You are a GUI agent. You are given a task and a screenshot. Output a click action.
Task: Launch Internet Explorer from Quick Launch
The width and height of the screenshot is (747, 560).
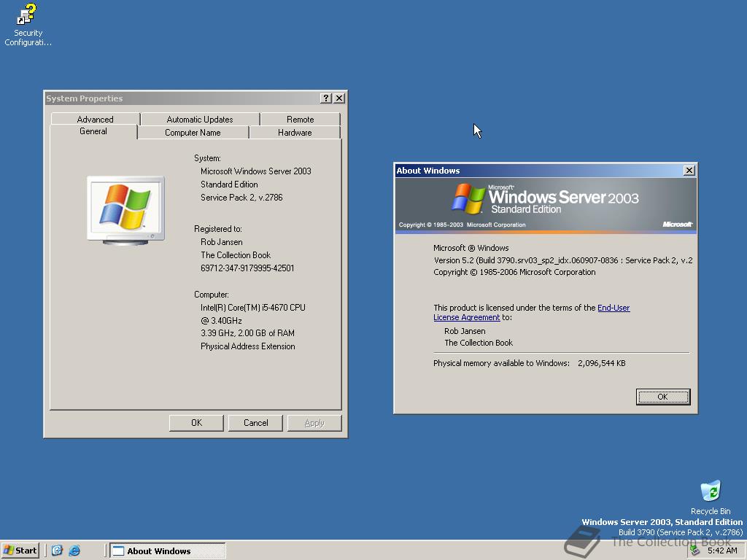(x=75, y=551)
